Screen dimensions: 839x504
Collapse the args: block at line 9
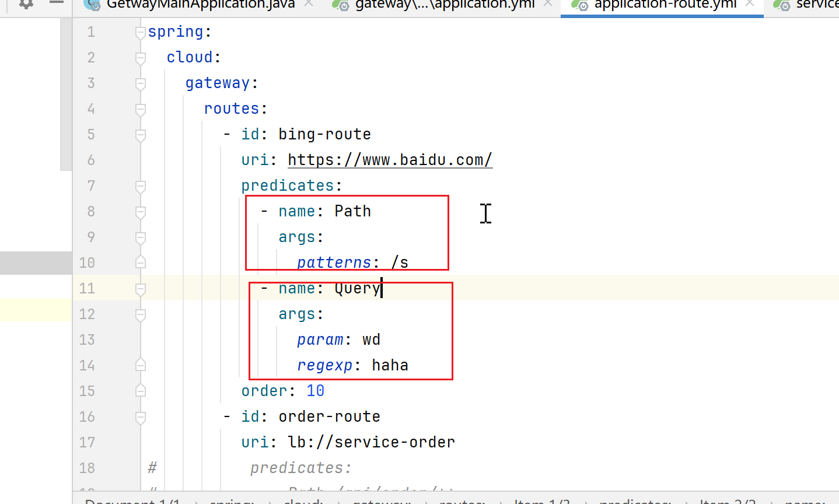pyautogui.click(x=141, y=237)
